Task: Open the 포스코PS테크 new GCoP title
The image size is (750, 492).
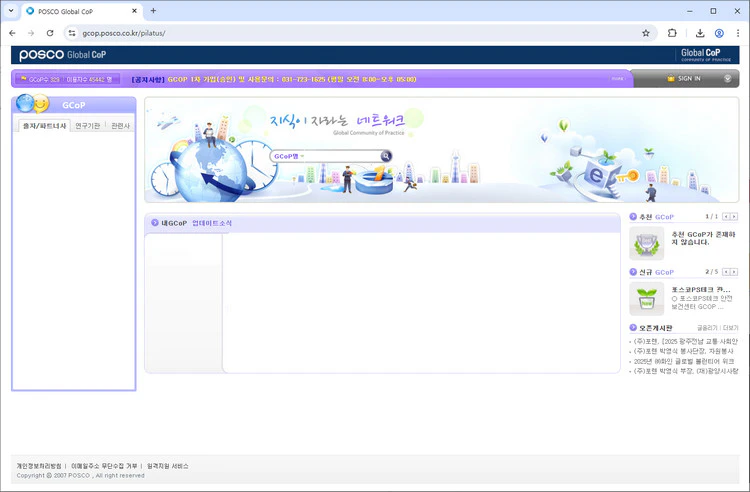Action: pos(701,290)
